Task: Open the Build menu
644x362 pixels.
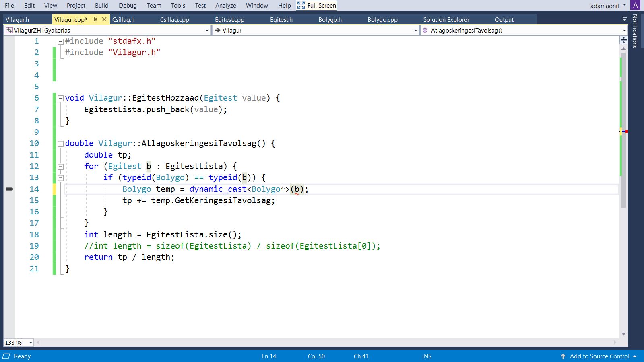Action: coord(102,5)
